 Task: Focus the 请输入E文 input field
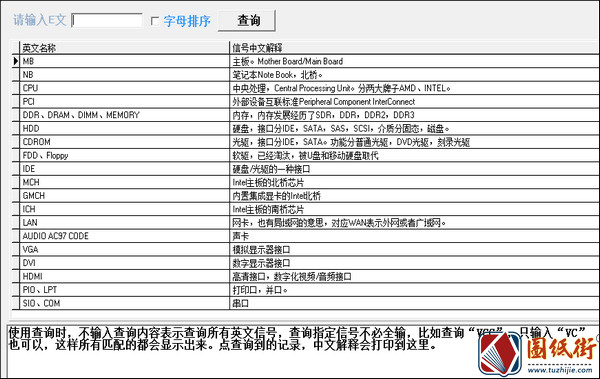[x=107, y=20]
